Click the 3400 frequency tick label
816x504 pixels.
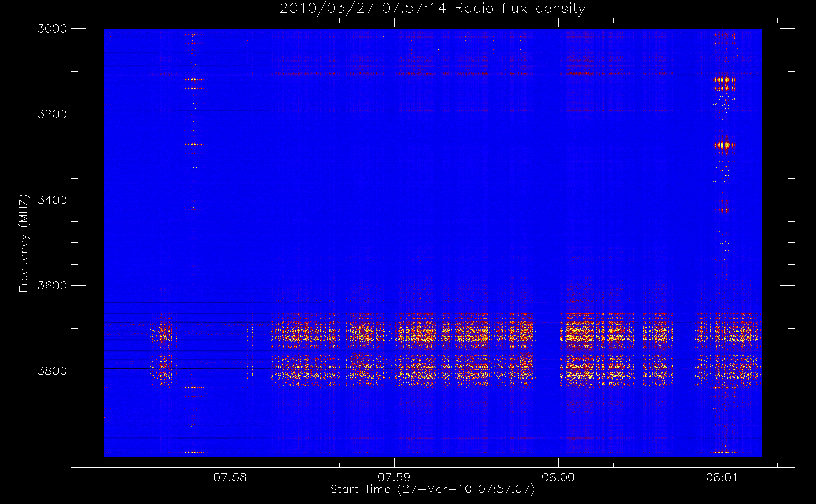tap(52, 200)
